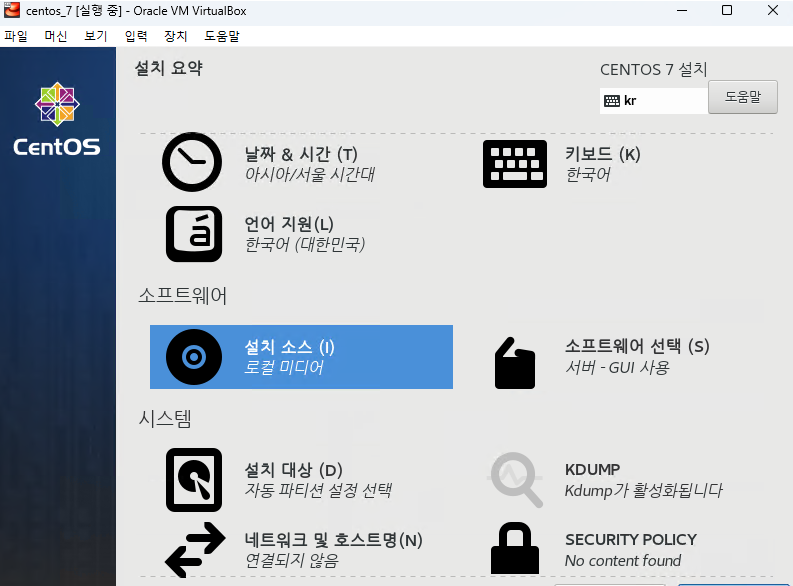Open the installation destination disk icon
Viewport: 793px width, 586px height.
tap(194, 480)
